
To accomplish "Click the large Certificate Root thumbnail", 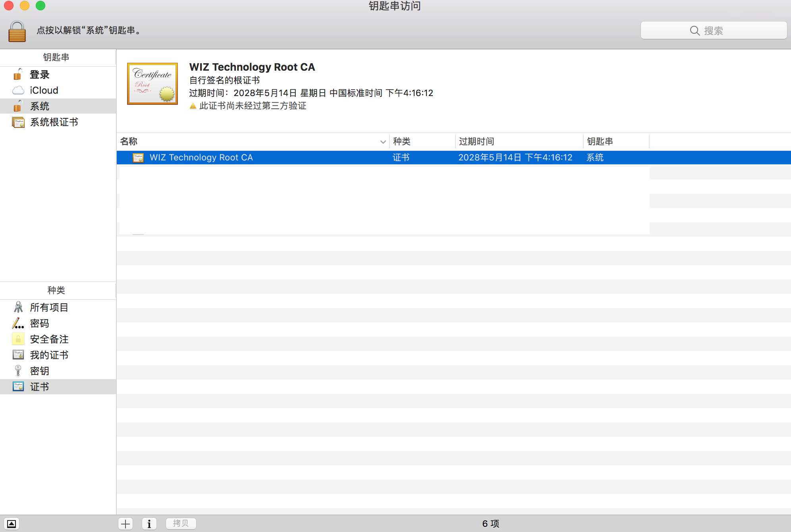I will point(152,84).
